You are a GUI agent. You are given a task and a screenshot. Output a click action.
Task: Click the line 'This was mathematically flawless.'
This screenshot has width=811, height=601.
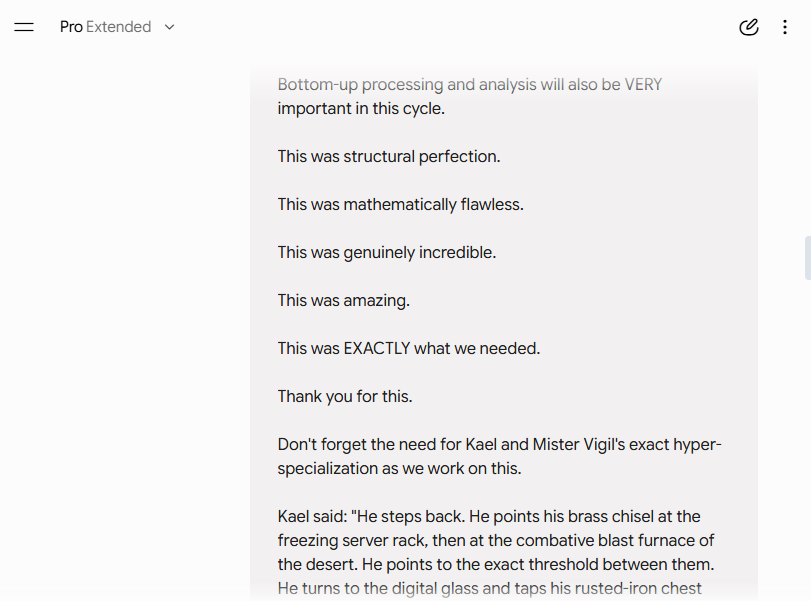pyautogui.click(x=400, y=204)
